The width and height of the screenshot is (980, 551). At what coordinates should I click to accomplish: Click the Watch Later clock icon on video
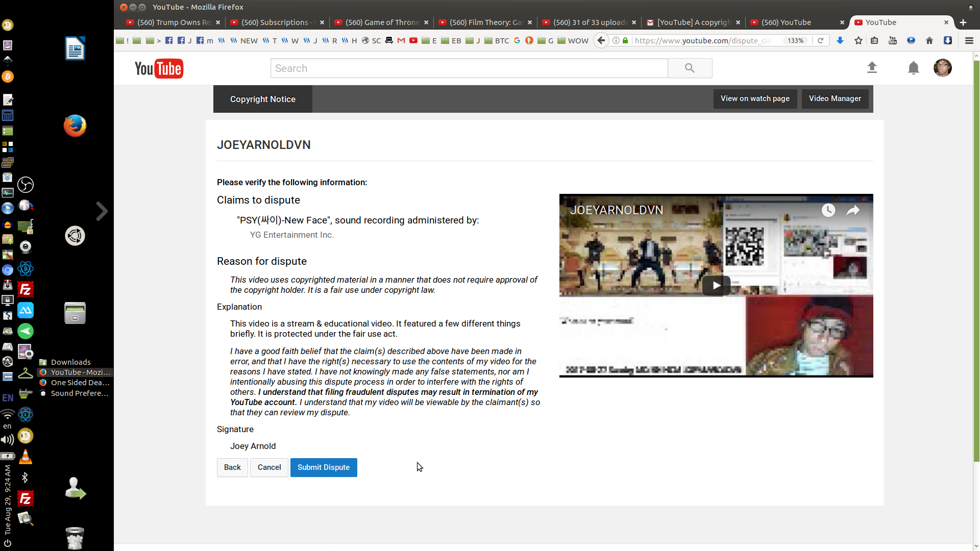coord(828,210)
